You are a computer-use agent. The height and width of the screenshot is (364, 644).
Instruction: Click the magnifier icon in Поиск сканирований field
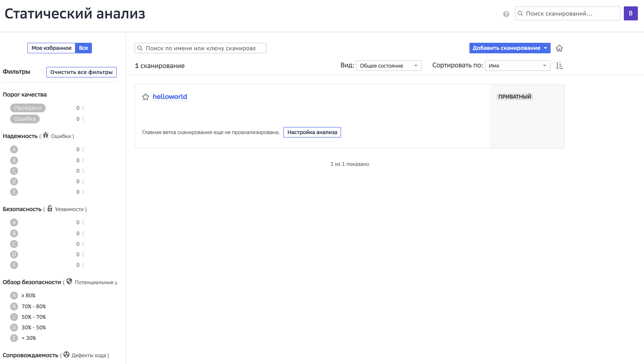click(521, 14)
